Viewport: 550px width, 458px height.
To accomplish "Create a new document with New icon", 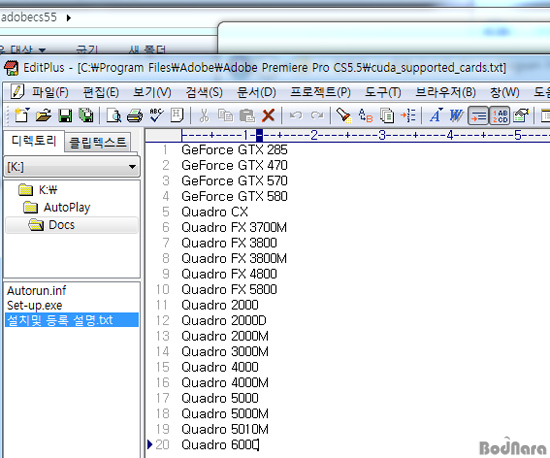I will [22, 115].
